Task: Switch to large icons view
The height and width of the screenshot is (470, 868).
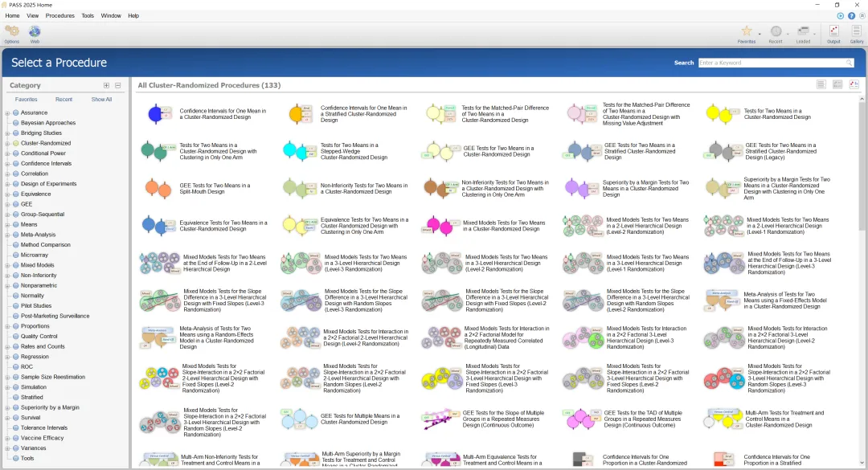Action: (x=854, y=84)
